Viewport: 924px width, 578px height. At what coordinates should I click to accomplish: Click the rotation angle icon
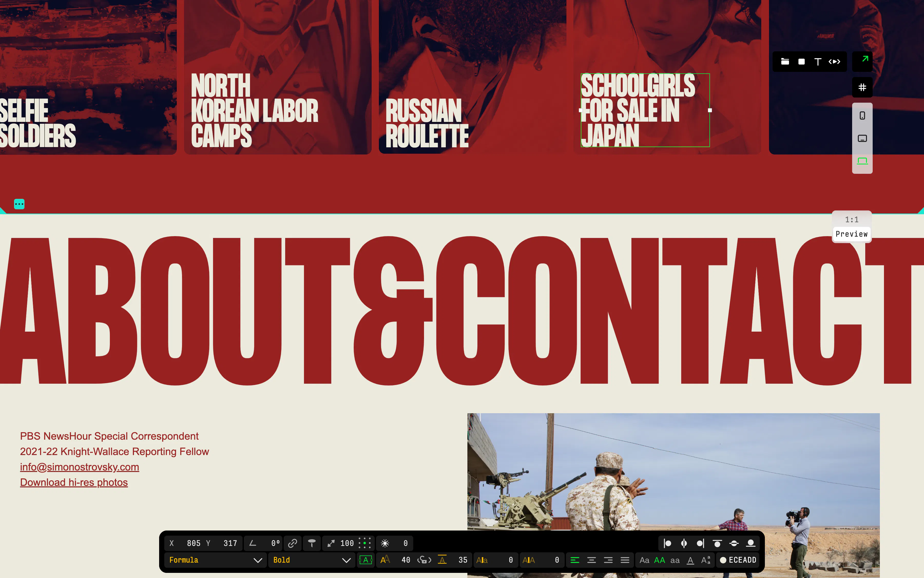pyautogui.click(x=253, y=543)
